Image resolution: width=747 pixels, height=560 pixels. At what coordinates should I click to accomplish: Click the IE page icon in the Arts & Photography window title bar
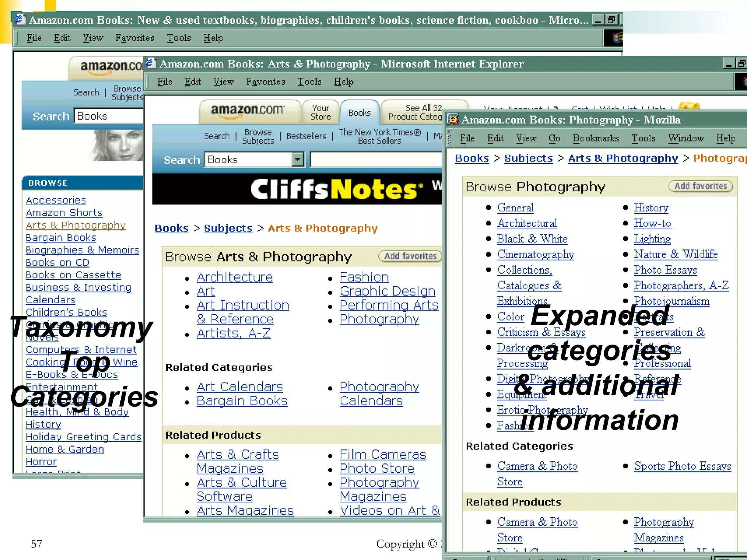[x=151, y=63]
